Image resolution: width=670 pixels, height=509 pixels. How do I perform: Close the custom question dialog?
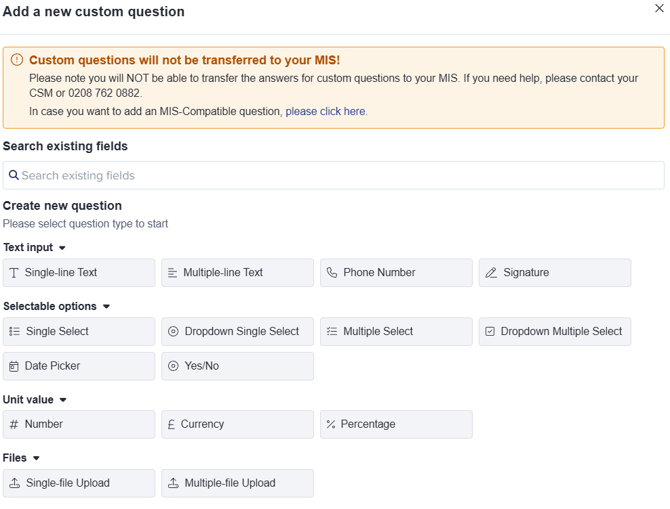[x=659, y=9]
